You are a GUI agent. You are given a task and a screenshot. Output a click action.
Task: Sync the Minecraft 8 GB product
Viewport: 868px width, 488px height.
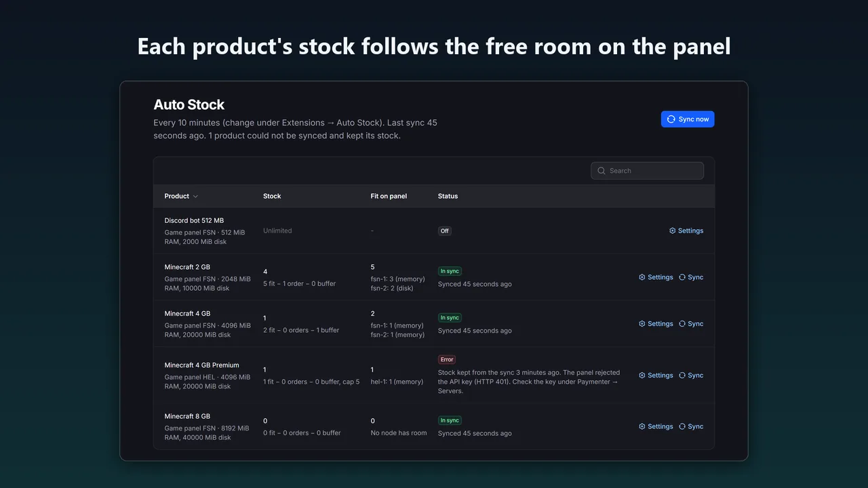click(x=691, y=427)
